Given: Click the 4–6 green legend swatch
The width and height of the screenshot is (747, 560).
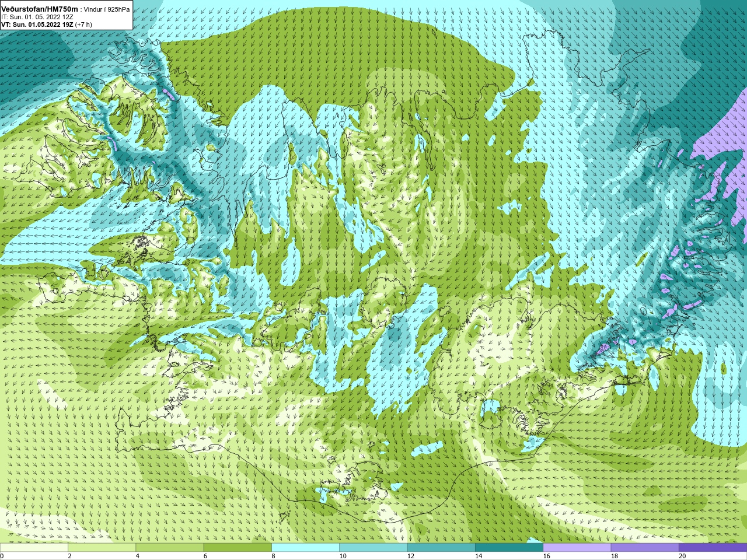Looking at the screenshot, I should [x=170, y=548].
